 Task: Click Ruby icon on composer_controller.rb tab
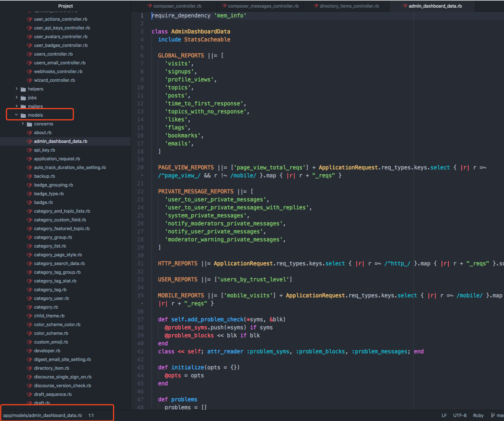(x=150, y=6)
